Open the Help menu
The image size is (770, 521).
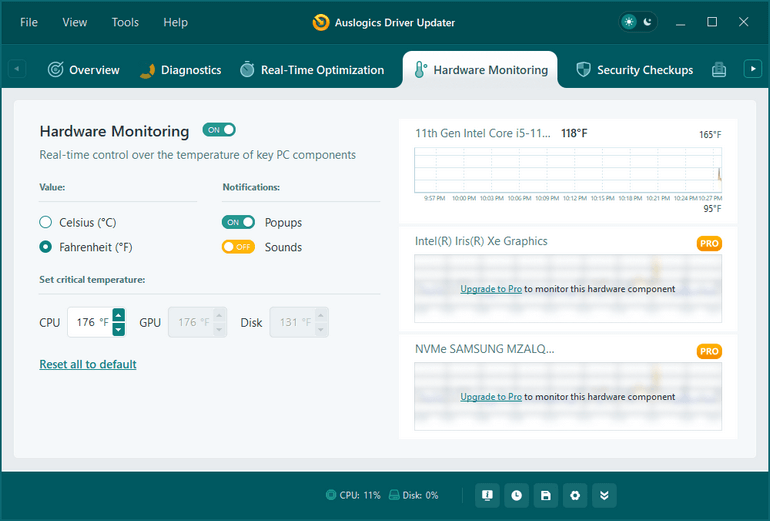tap(175, 22)
